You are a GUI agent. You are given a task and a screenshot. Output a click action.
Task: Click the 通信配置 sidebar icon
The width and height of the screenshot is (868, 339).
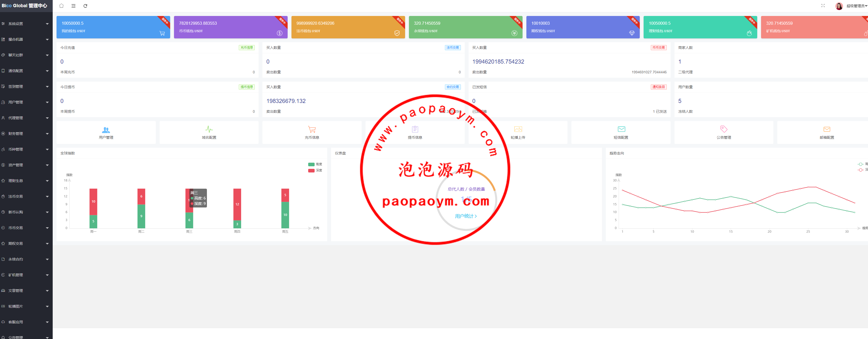tap(3, 71)
